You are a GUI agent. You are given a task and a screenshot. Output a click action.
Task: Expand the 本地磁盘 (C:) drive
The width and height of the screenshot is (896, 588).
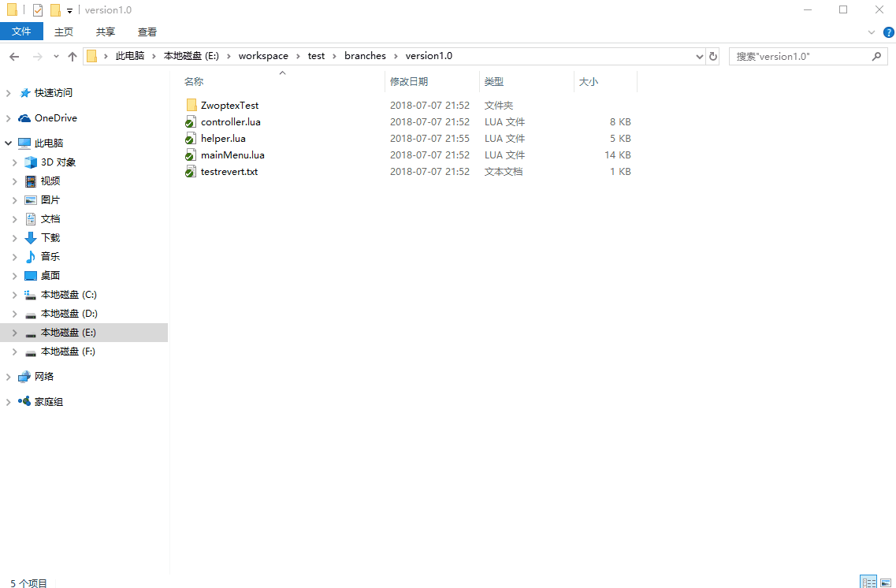[x=14, y=294]
